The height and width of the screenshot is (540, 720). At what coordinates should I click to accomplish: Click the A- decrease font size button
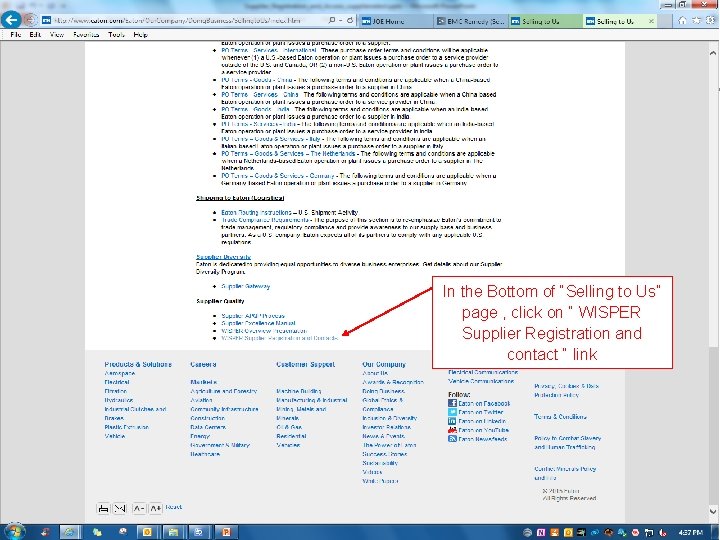point(139,508)
